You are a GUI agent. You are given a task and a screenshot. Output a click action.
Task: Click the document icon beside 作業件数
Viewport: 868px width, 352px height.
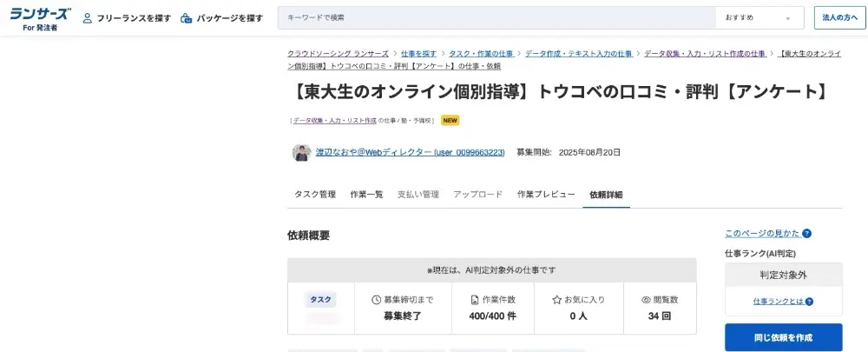pos(475,300)
